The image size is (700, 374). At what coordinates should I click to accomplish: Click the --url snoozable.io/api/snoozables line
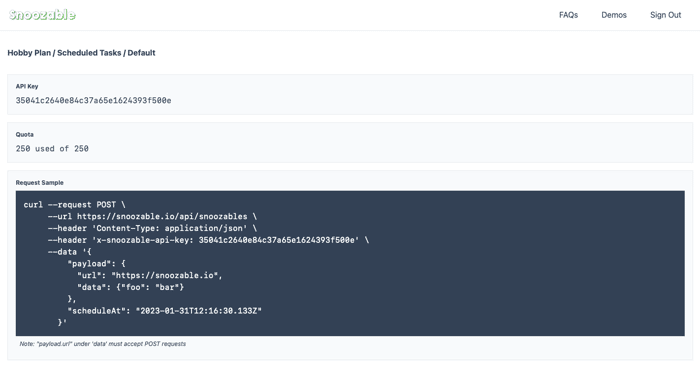152,216
